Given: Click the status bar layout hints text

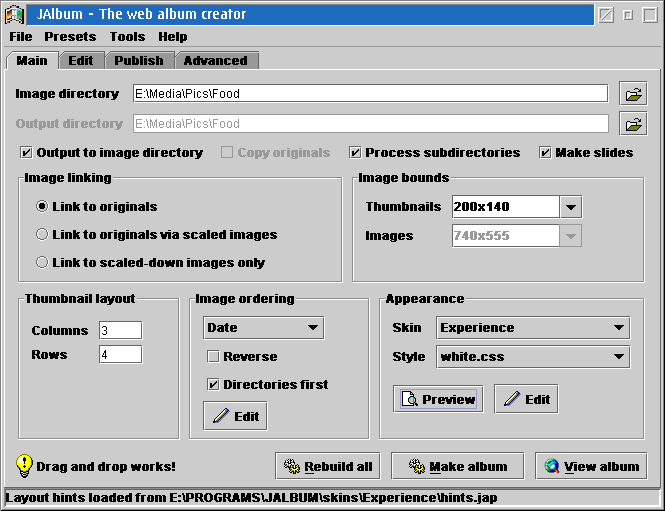Looking at the screenshot, I should click(251, 497).
